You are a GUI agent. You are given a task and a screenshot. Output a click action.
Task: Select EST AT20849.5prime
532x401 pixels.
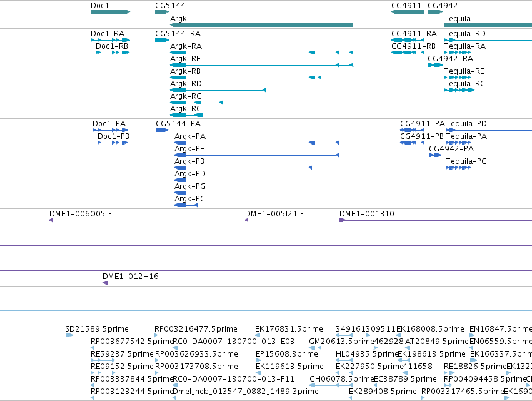(408, 348)
